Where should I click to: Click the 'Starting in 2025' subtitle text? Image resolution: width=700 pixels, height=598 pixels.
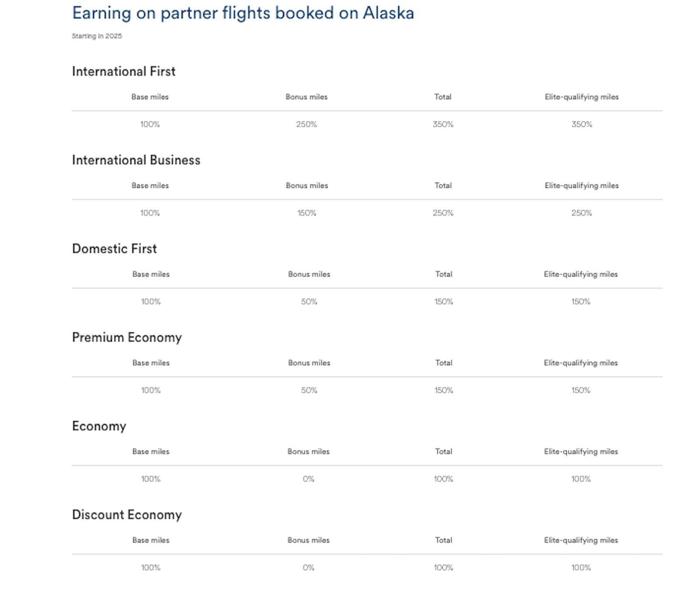[97, 36]
